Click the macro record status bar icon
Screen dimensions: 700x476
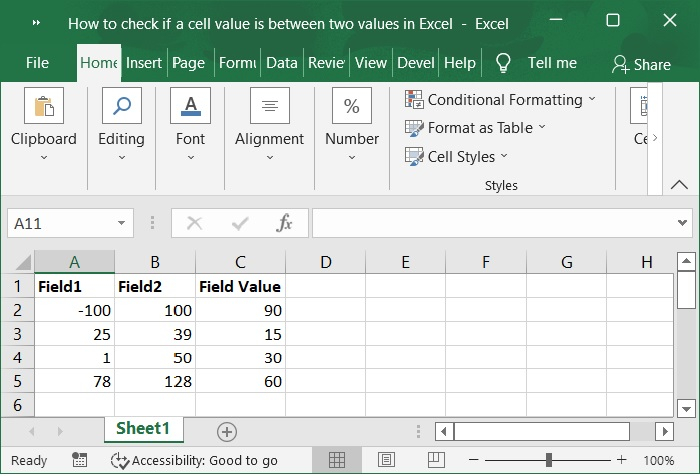(x=79, y=460)
